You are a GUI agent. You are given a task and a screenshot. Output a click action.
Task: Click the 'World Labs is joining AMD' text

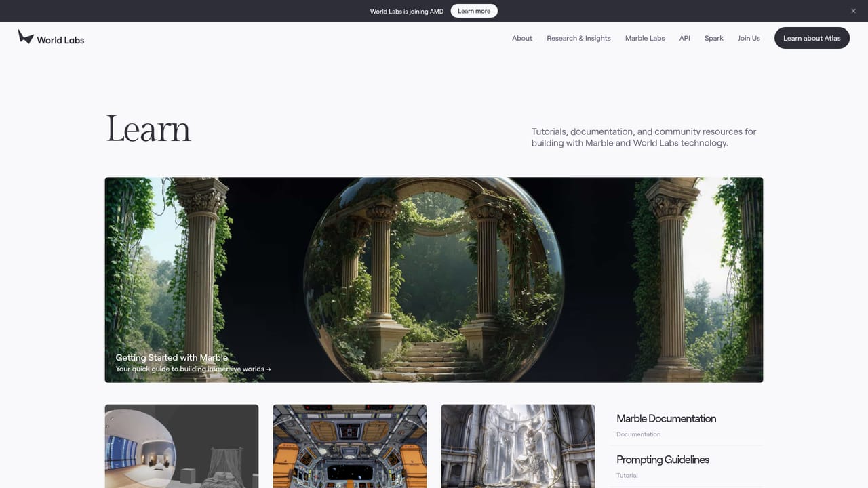pyautogui.click(x=407, y=12)
